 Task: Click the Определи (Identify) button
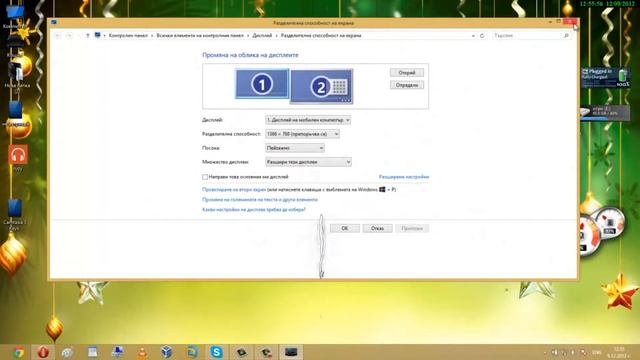407,85
